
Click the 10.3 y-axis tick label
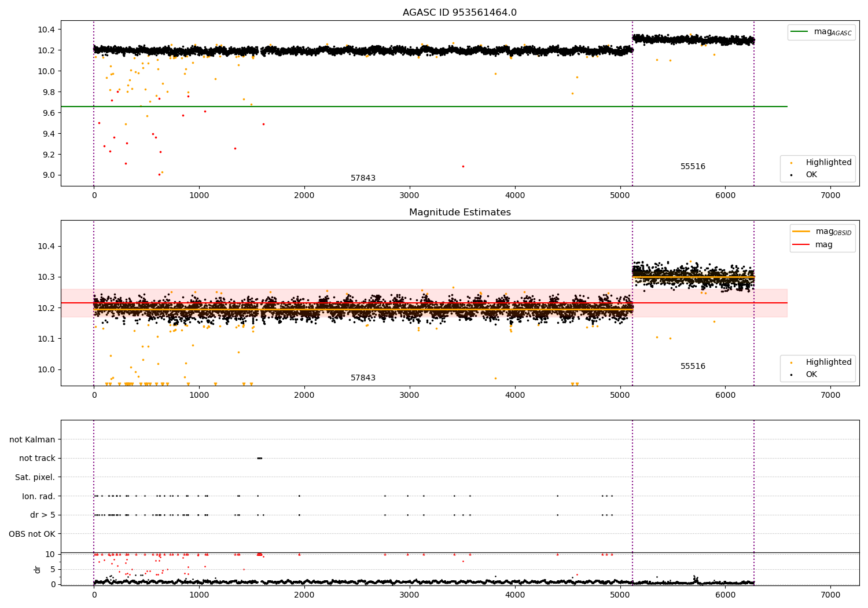point(45,277)
